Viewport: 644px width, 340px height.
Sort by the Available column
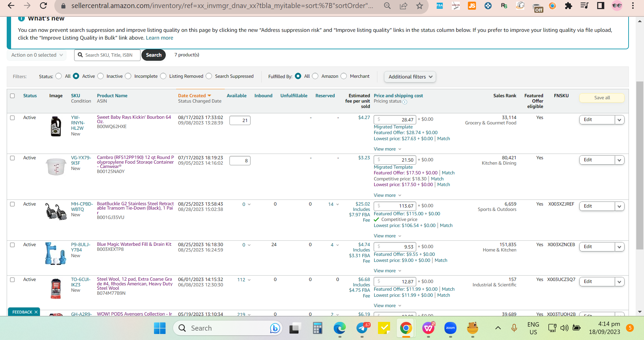click(x=236, y=96)
